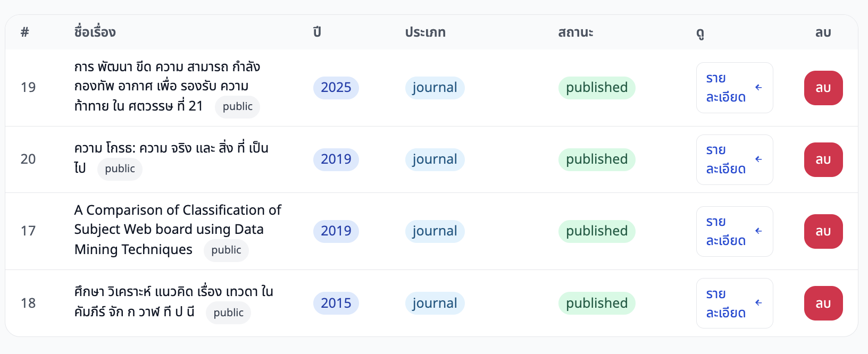This screenshot has width=868, height=354.
Task: Remove the Data Mining Techniques publication
Action: 823,231
